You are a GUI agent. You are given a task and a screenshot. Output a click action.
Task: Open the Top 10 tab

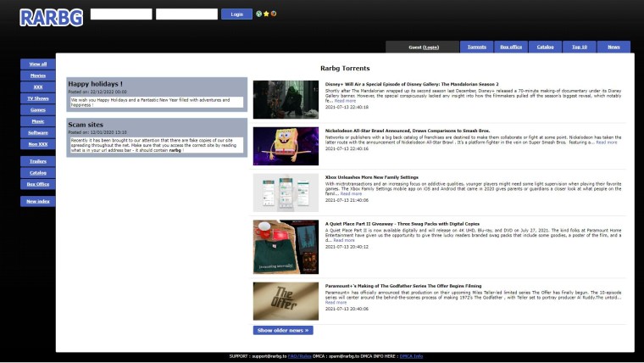(580, 47)
